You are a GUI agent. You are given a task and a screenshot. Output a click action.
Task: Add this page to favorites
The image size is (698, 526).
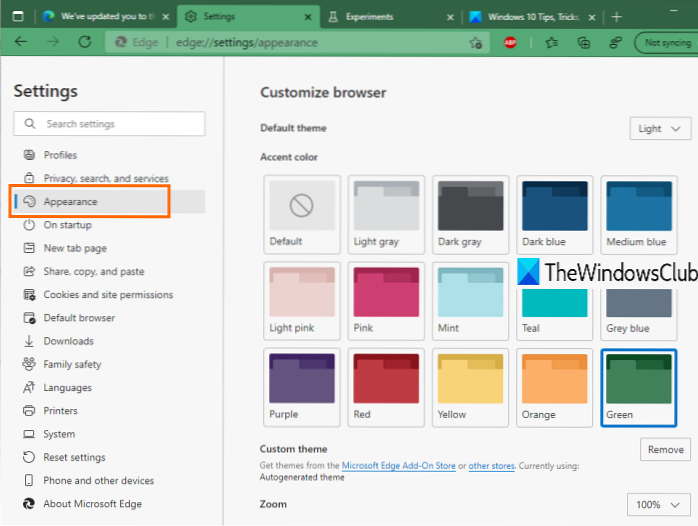coord(476,43)
